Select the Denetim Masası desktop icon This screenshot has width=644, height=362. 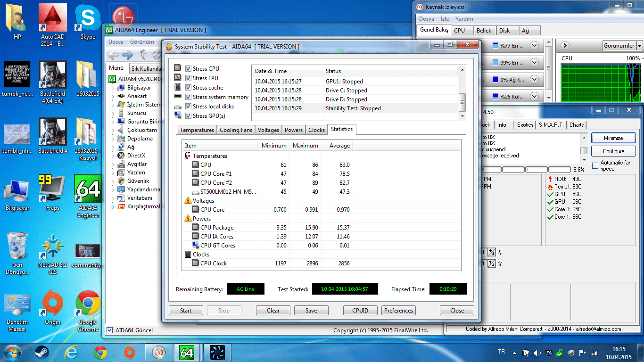pyautogui.click(x=17, y=312)
